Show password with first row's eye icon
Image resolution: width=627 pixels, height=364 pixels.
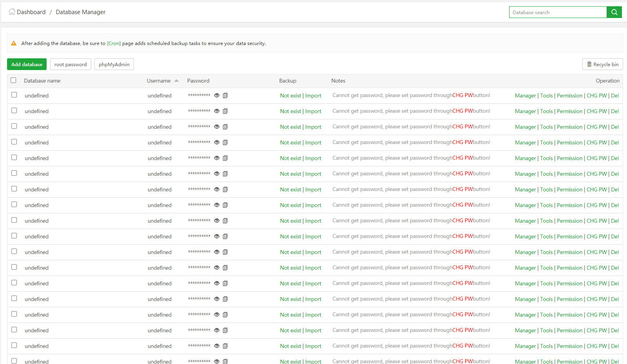point(217,96)
